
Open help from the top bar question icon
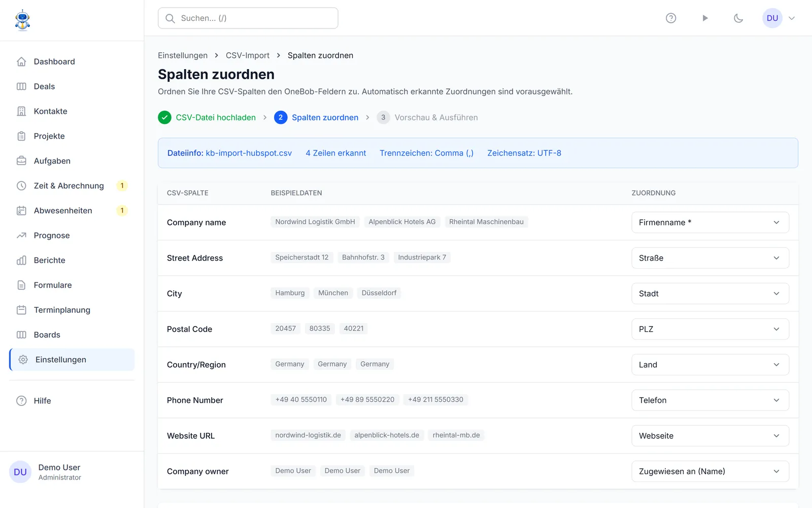tap(671, 18)
